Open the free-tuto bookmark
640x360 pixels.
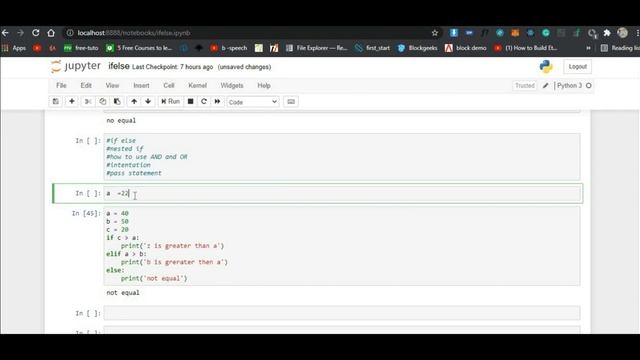(81, 48)
